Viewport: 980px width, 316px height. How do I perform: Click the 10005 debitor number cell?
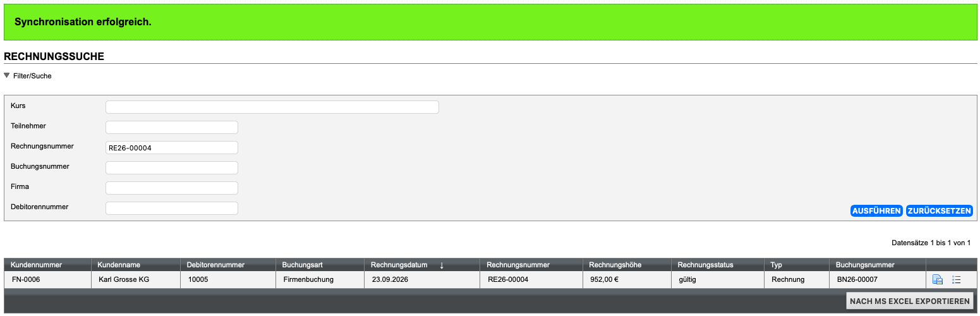[228, 279]
